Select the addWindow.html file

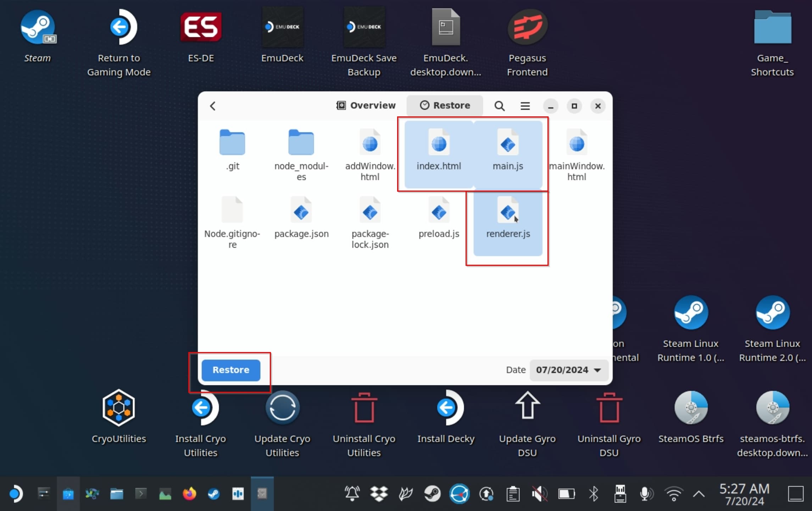point(370,155)
